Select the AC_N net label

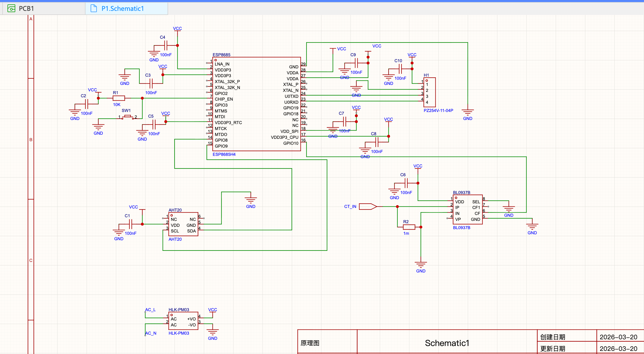point(151,333)
